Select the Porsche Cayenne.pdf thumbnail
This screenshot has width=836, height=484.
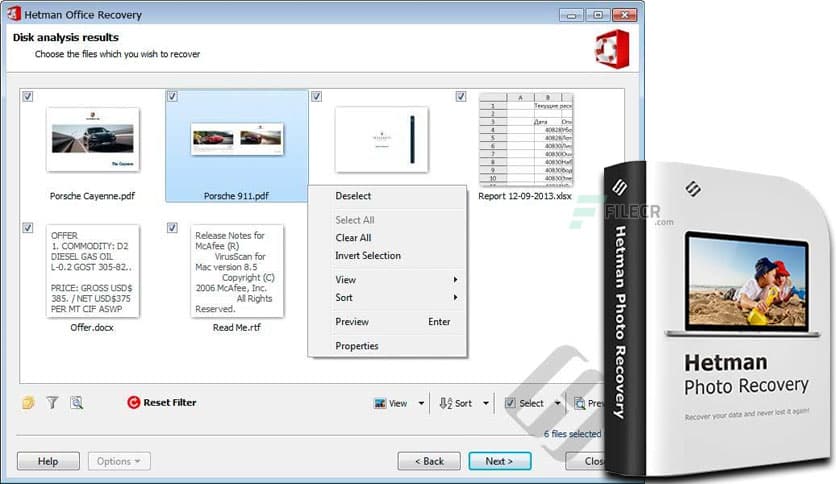[93, 139]
